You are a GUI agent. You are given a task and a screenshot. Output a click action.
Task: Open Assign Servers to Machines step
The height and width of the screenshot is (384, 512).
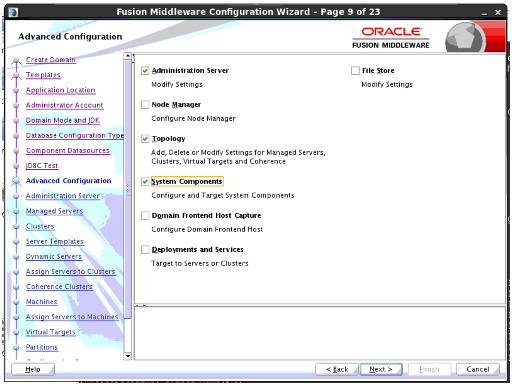pos(72,317)
